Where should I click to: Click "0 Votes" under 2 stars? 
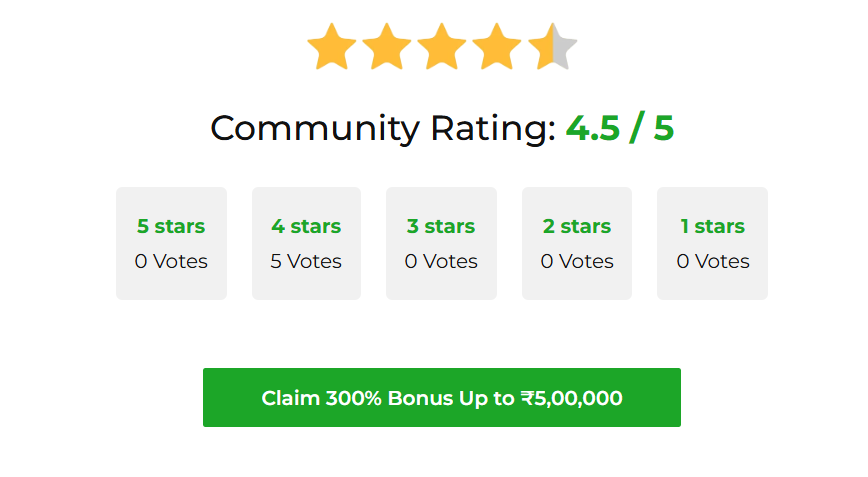[577, 262]
